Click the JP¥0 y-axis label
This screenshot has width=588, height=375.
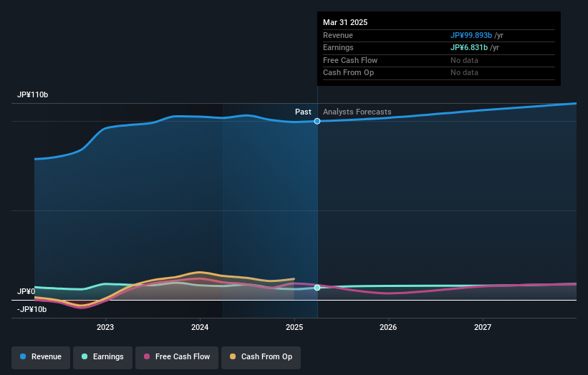[26, 291]
